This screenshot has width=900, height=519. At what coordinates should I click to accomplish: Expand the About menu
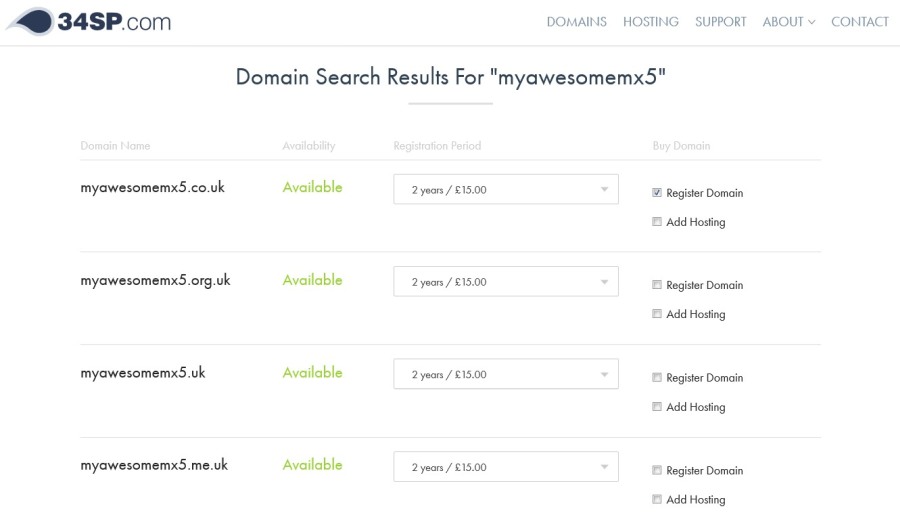(x=789, y=22)
